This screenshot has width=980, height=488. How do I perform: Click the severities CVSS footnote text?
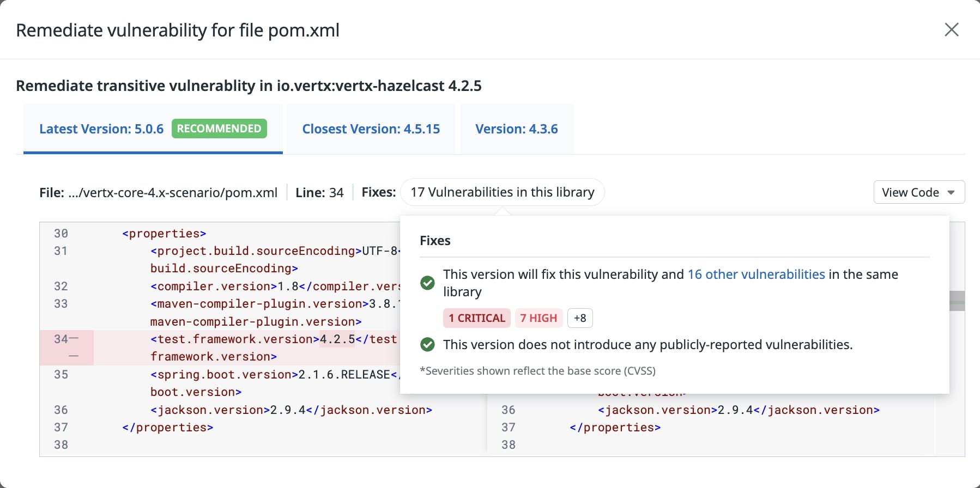(x=537, y=371)
